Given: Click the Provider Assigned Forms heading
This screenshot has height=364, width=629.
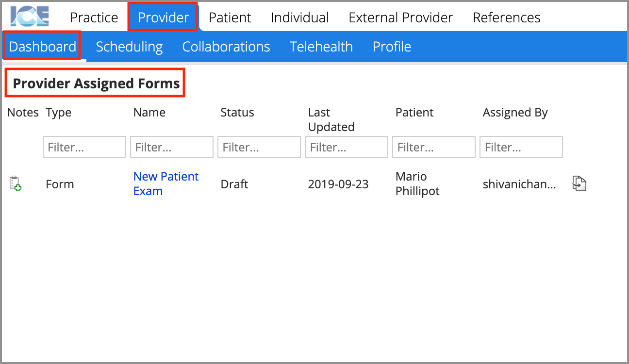Looking at the screenshot, I should pos(96,83).
